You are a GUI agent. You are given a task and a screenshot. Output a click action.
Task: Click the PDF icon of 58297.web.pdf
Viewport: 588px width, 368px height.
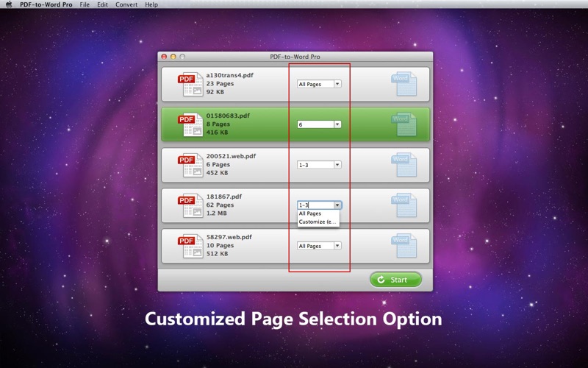(190, 246)
